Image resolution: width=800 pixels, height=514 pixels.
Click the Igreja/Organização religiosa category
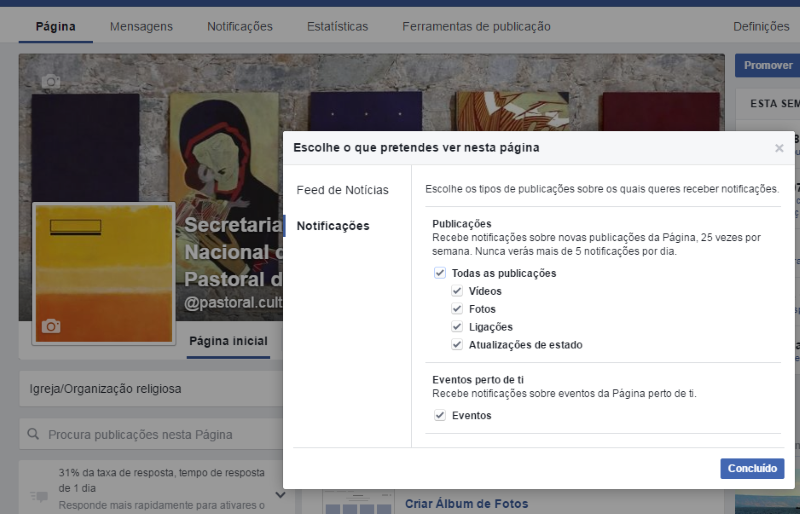click(x=105, y=389)
